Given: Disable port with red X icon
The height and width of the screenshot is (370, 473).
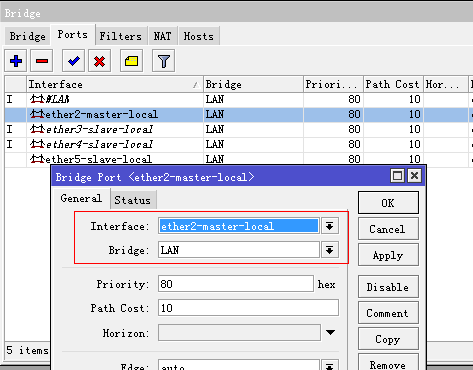Looking at the screenshot, I should coord(99,61).
